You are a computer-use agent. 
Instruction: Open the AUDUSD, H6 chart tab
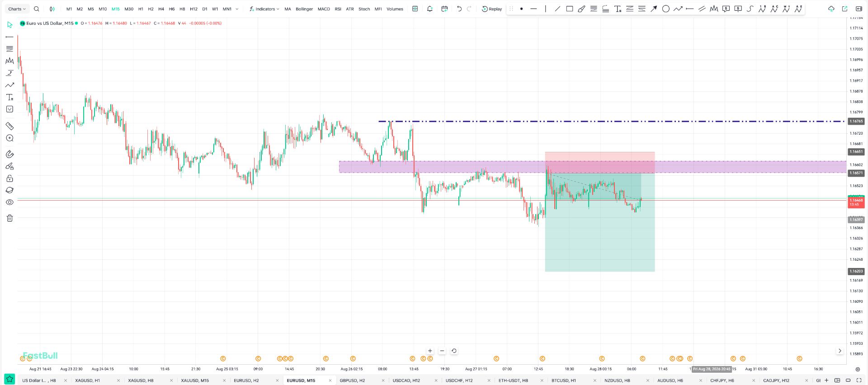tap(670, 380)
